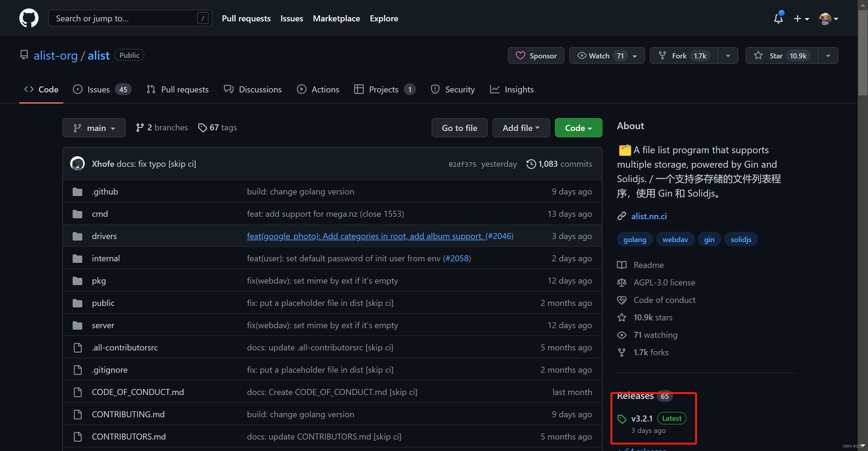
Task: Expand the Watch options arrow
Action: coord(635,56)
